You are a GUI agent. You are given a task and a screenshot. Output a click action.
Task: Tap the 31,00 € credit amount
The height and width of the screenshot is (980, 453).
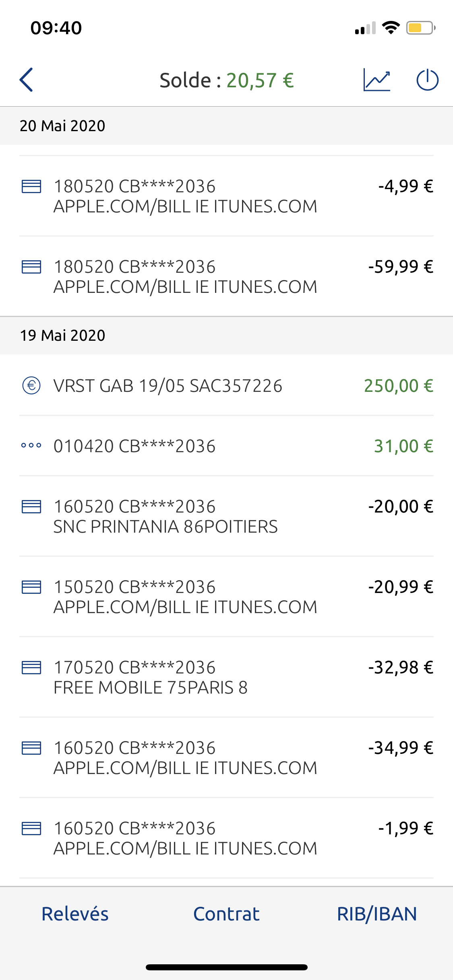[x=403, y=446]
